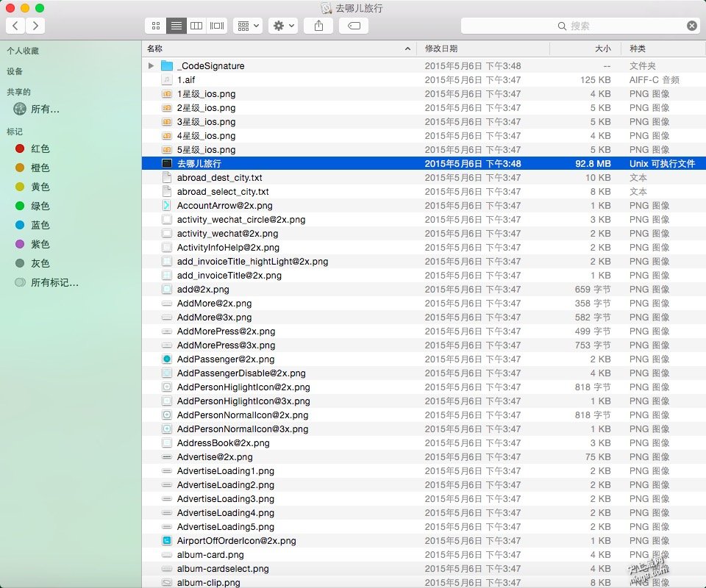Click the Edit Tags button

click(354, 26)
